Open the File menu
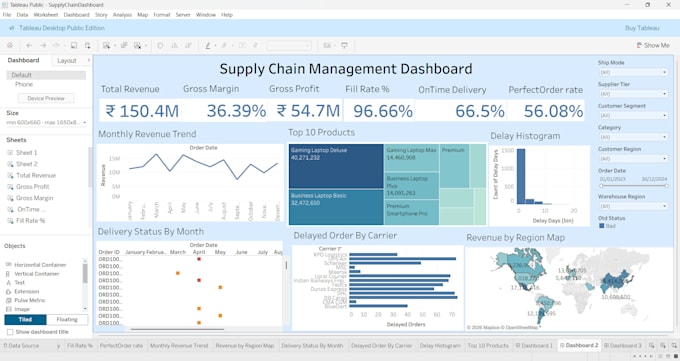This screenshot has width=680, height=361. click(7, 15)
